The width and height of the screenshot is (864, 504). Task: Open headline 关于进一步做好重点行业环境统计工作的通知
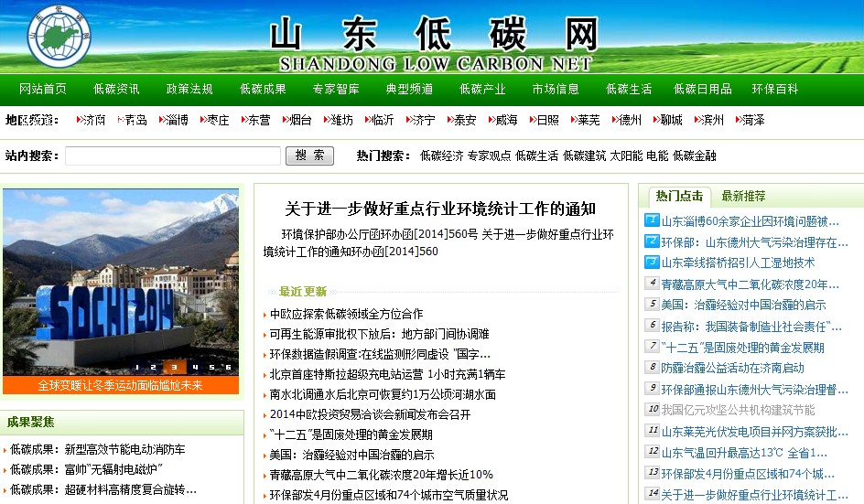(439, 209)
